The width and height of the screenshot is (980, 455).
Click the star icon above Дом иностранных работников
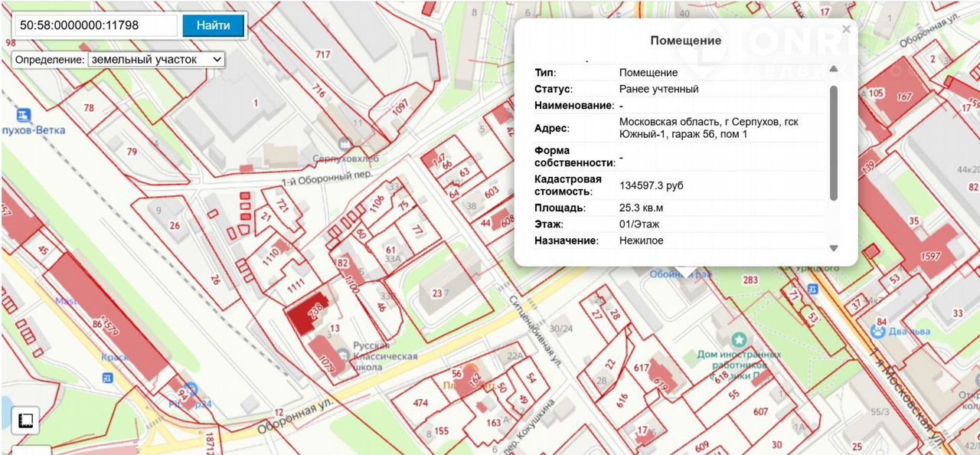click(739, 339)
